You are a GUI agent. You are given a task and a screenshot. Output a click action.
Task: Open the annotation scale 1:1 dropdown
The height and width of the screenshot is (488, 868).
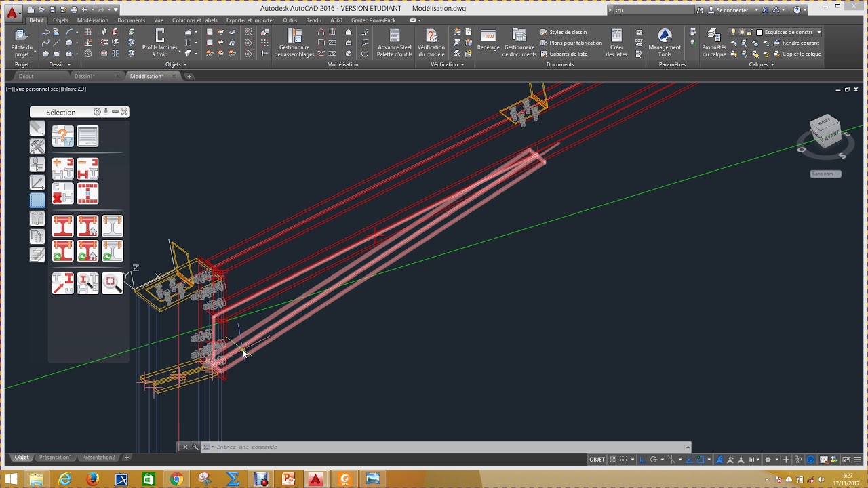point(753,459)
